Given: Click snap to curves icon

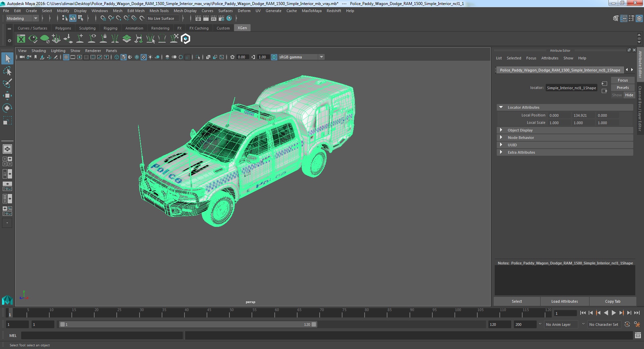Looking at the screenshot, I should (x=111, y=18).
